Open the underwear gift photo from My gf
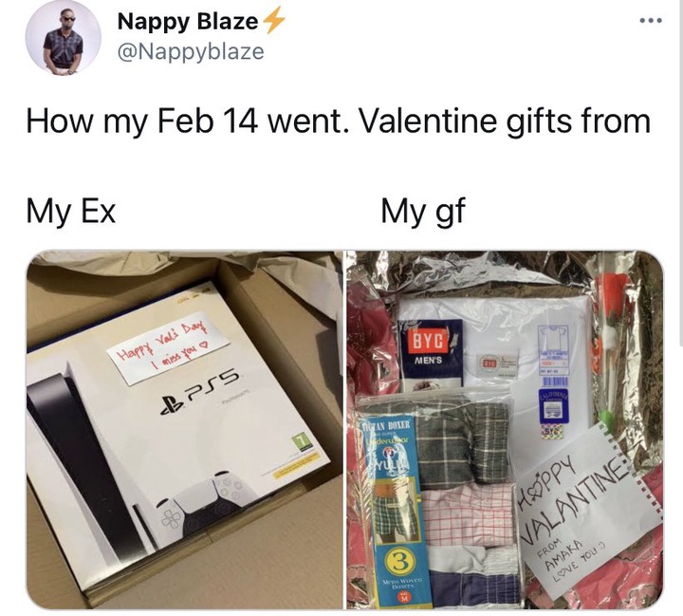The width and height of the screenshot is (683, 616). 505,429
